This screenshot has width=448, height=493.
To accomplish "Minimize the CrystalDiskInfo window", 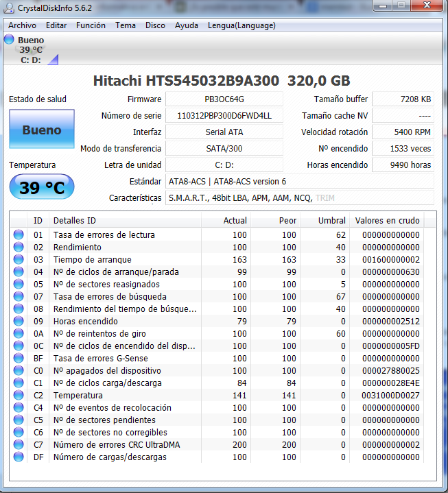I will click(x=383, y=5).
